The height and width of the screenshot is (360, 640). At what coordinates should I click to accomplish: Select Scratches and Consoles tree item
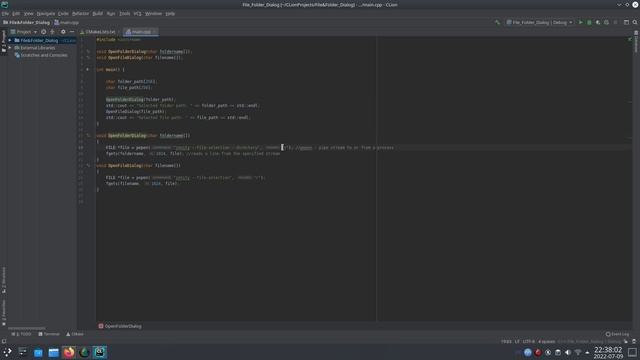(41, 55)
